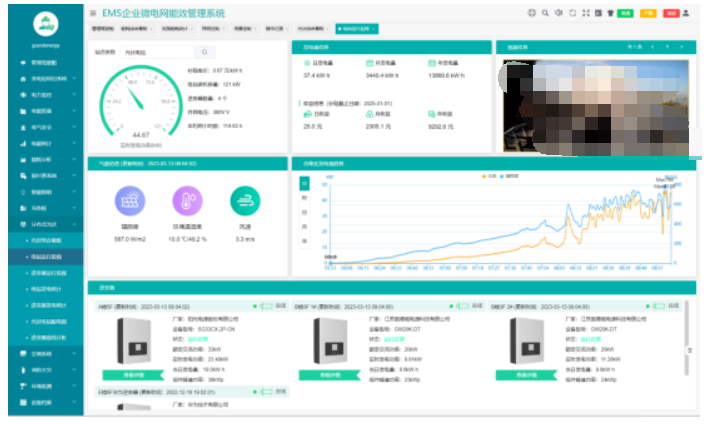The width and height of the screenshot is (712, 424).
Task: Toggle the orange series in chart legend
Action: [x=489, y=176]
